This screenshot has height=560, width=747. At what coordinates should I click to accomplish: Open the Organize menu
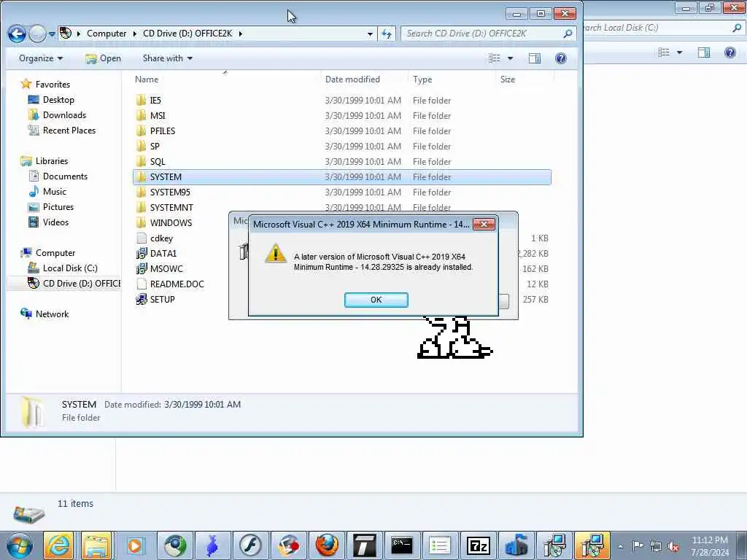click(x=41, y=58)
